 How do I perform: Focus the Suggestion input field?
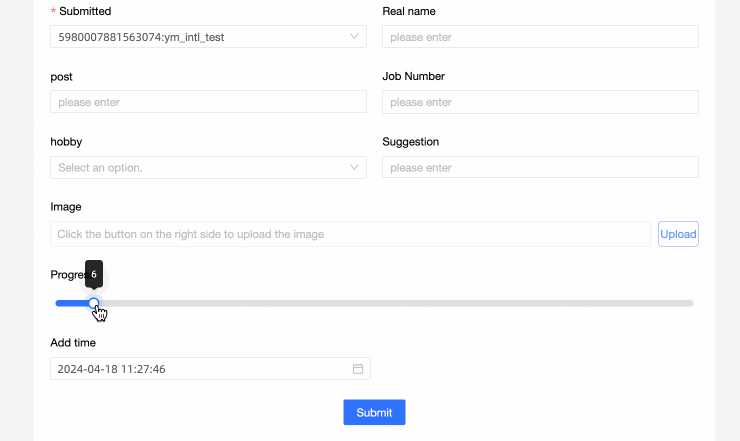539,168
